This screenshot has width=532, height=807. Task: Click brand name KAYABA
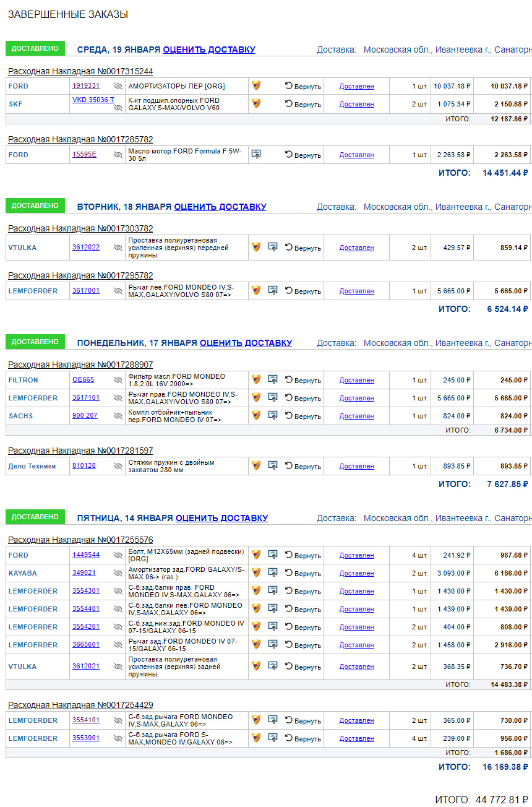click(x=23, y=573)
